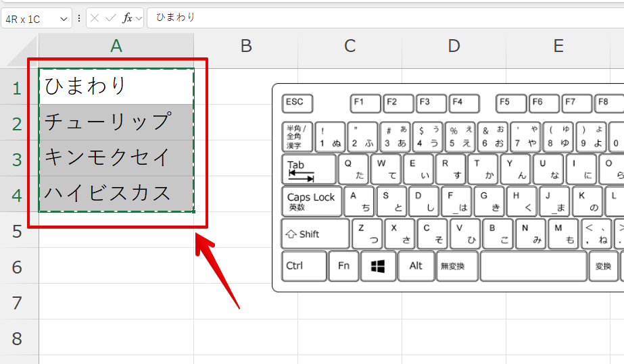
Task: Click cell A4 containing ハイビスカス
Action: [116, 193]
